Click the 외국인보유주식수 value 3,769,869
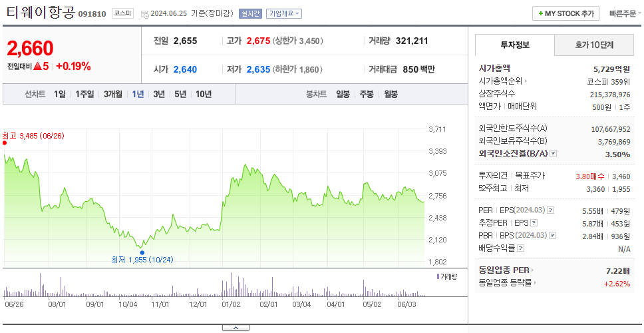The width and height of the screenshot is (644, 333). coord(614,142)
